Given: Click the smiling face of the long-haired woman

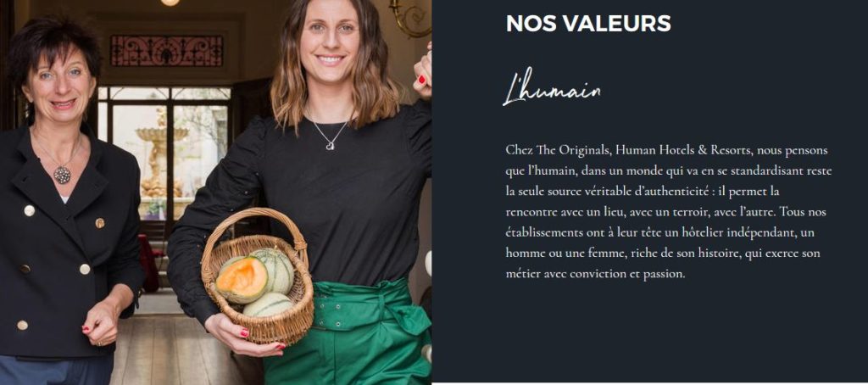Looking at the screenshot, I should (331, 37).
